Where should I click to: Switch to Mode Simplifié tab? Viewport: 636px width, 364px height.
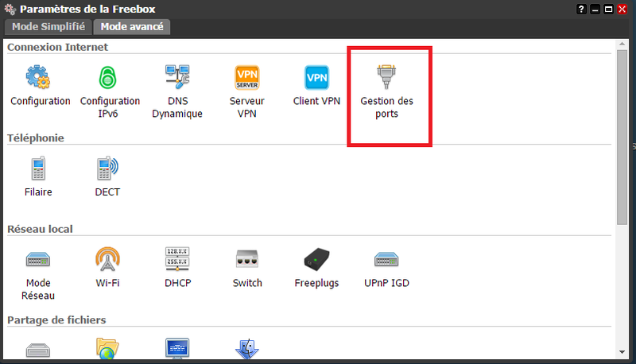(48, 27)
